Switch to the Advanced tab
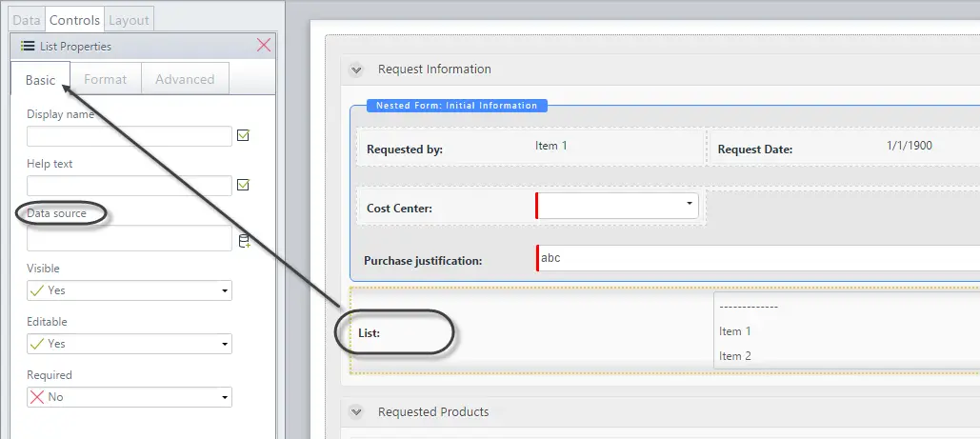 click(x=185, y=79)
